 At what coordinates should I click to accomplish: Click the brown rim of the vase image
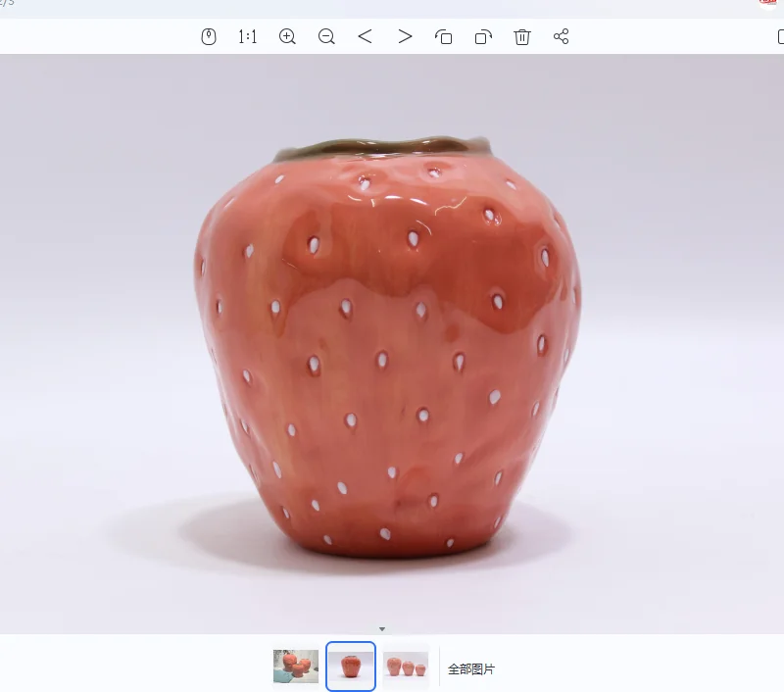382,147
